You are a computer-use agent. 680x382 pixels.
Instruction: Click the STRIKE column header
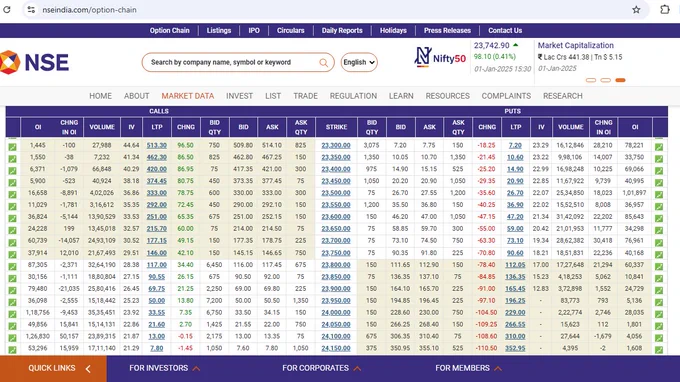pos(337,127)
